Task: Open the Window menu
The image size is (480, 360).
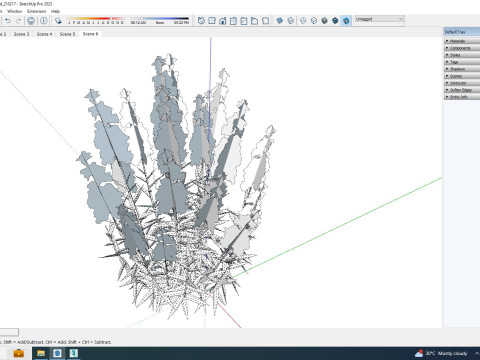Action: point(14,11)
